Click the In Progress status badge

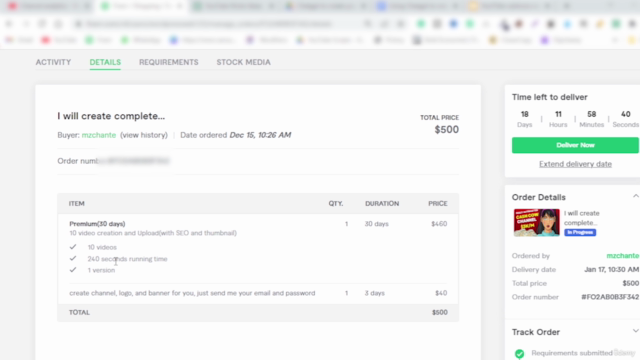580,232
